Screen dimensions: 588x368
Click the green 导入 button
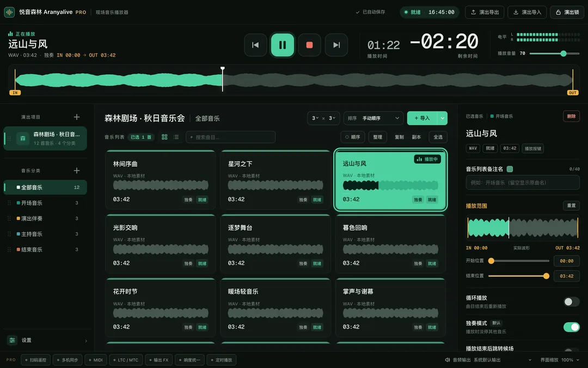pos(422,118)
